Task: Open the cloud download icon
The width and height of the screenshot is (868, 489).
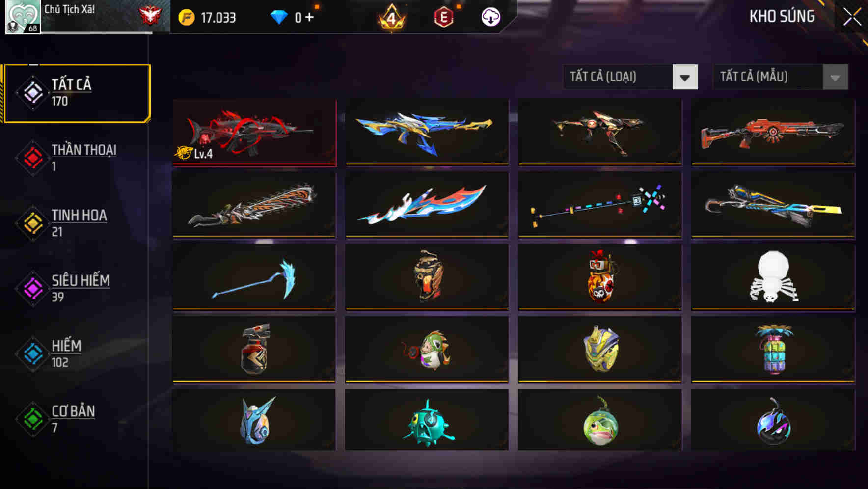Action: pos(490,17)
